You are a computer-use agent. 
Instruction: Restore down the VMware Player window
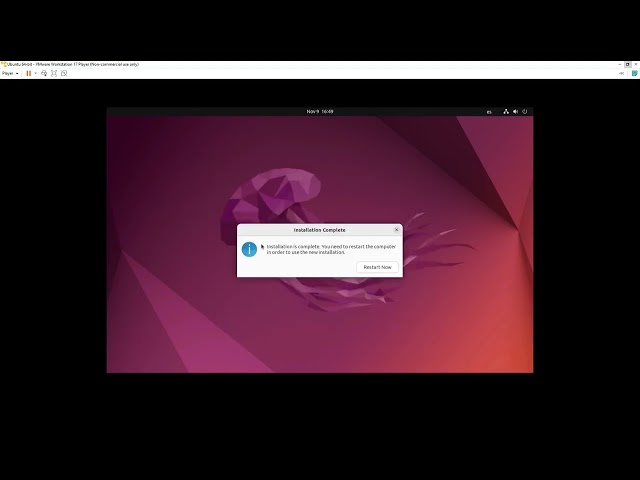pos(628,64)
